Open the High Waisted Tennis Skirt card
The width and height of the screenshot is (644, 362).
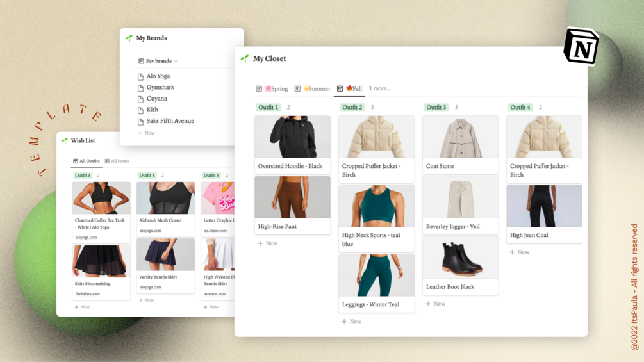click(x=218, y=269)
